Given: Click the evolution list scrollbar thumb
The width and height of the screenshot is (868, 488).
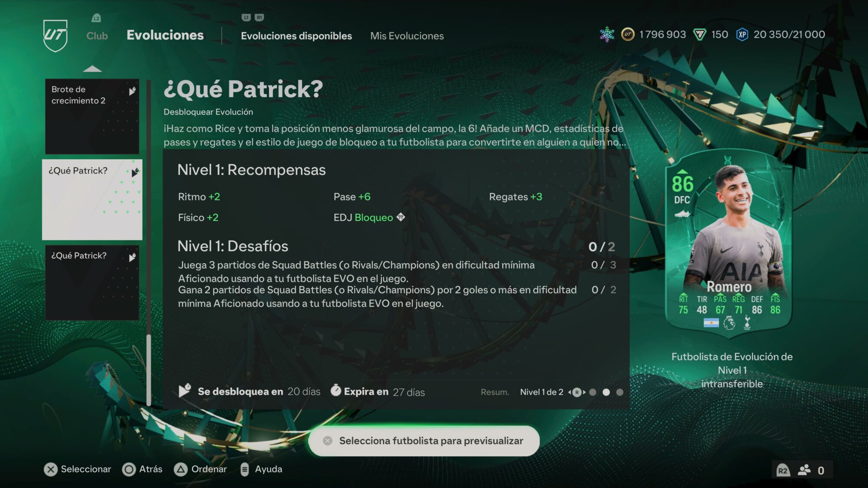Looking at the screenshot, I should (x=149, y=370).
